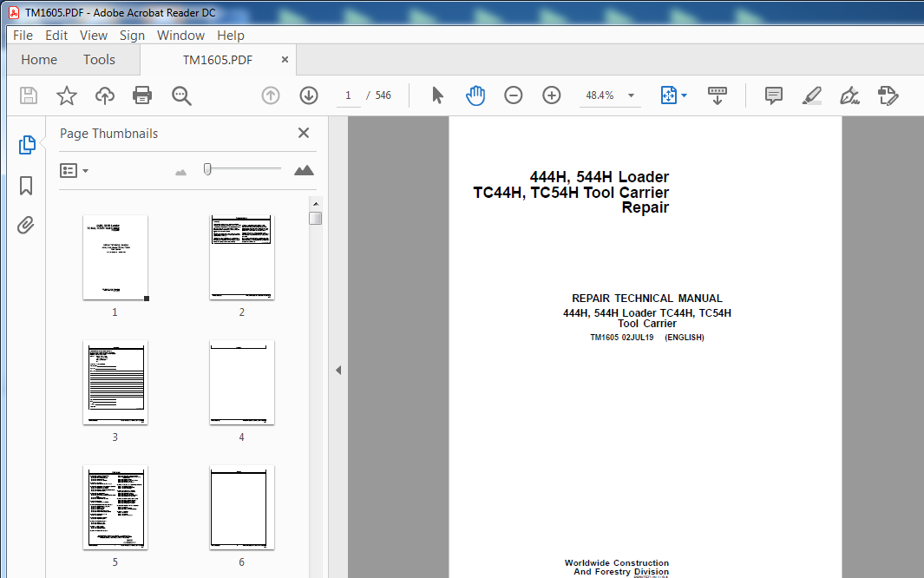Open the Attachments paperclip icon
Image resolution: width=924 pixels, height=578 pixels.
point(26,225)
